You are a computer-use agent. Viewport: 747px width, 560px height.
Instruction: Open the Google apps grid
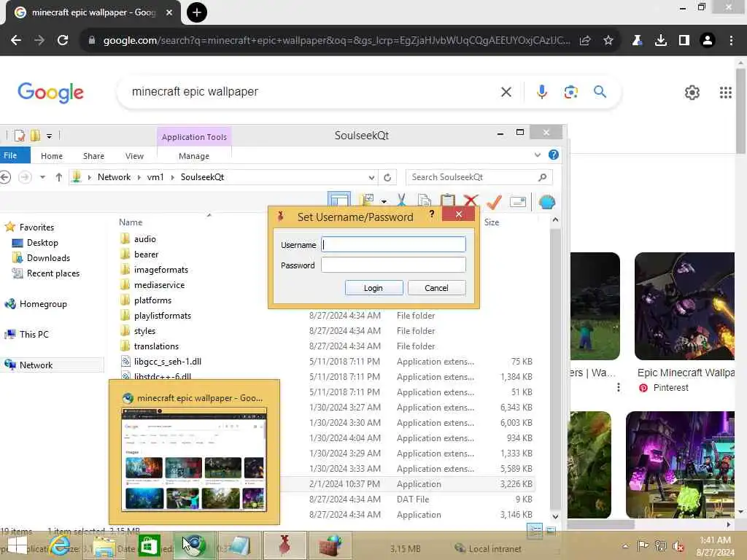(726, 93)
